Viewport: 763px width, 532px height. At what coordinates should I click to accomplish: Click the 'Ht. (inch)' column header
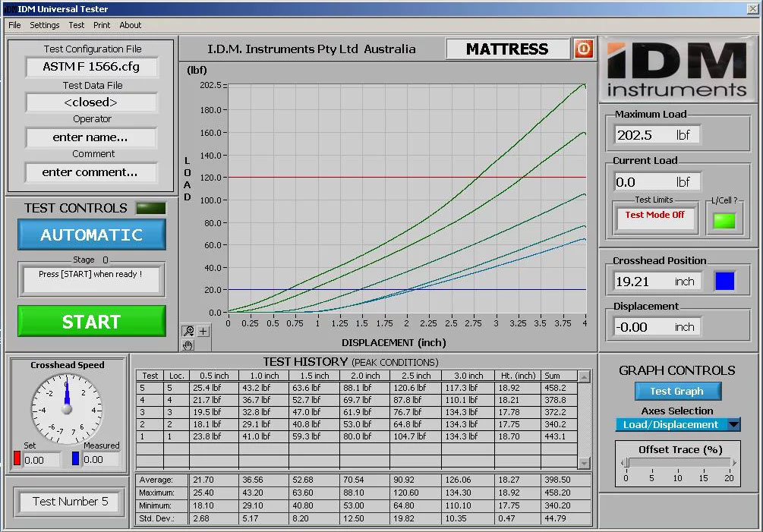(517, 376)
